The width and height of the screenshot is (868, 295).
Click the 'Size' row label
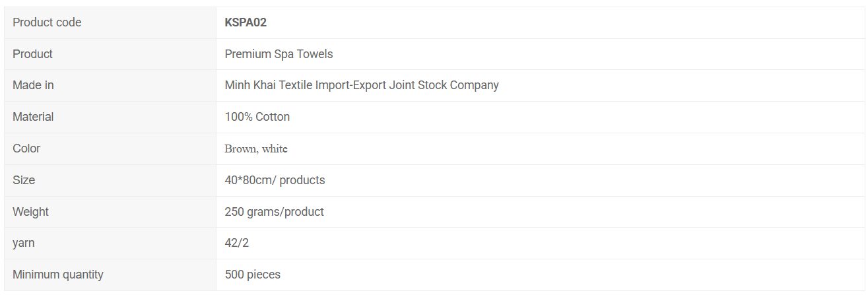pos(24,180)
